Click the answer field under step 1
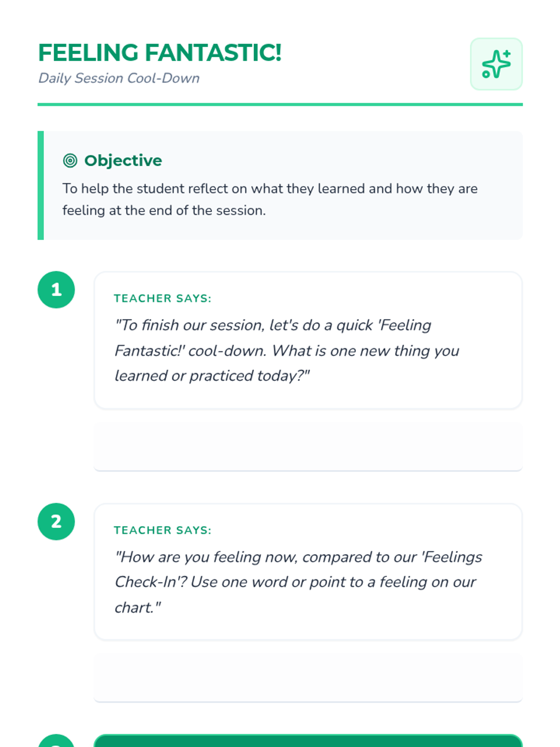 (x=308, y=446)
